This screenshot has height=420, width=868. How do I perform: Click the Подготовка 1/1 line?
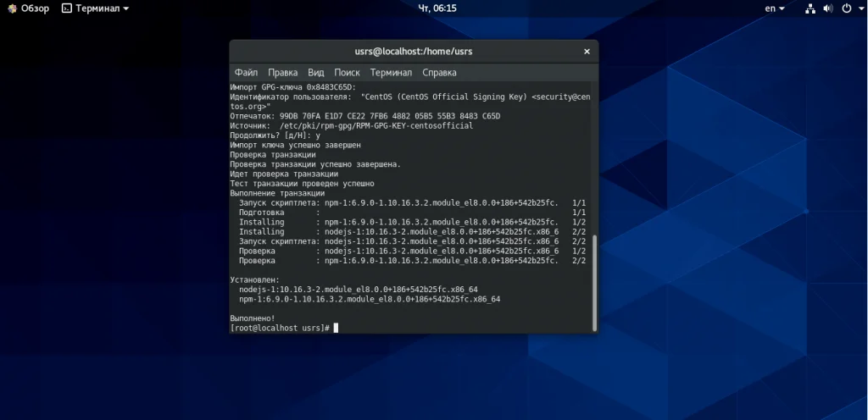click(413, 213)
